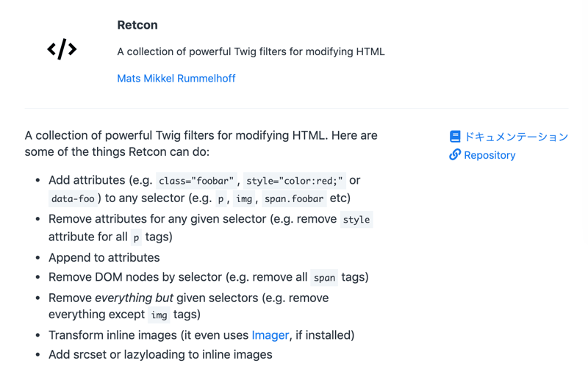Click the tagline beneath the Retcon heading
588x366 pixels.
(251, 51)
